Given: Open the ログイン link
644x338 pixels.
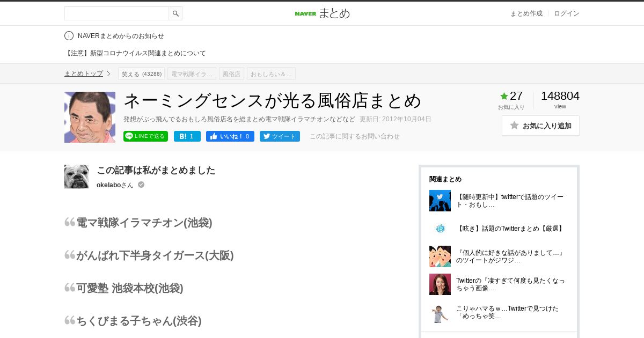Looking at the screenshot, I should 567,13.
